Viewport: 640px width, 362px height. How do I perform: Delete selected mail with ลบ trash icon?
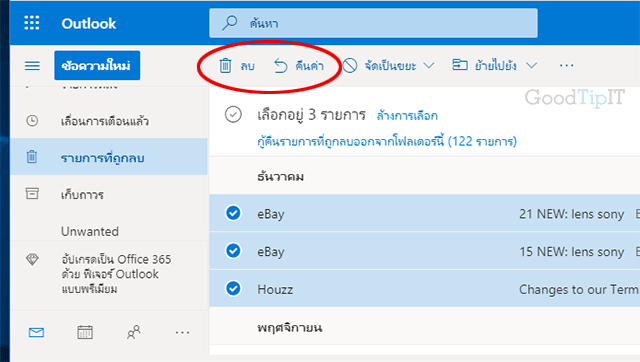point(237,65)
